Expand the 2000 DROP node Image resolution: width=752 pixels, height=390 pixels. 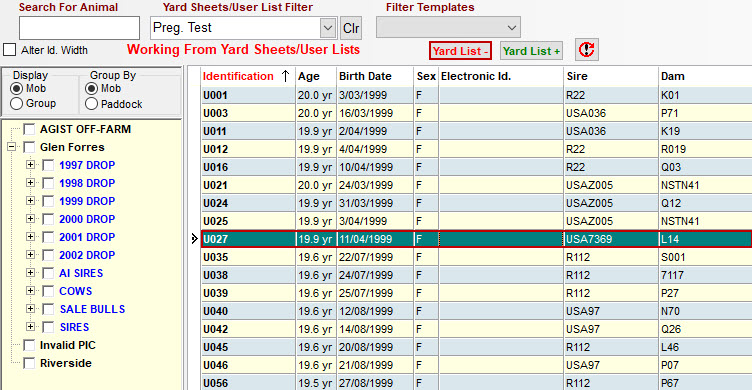click(30, 219)
